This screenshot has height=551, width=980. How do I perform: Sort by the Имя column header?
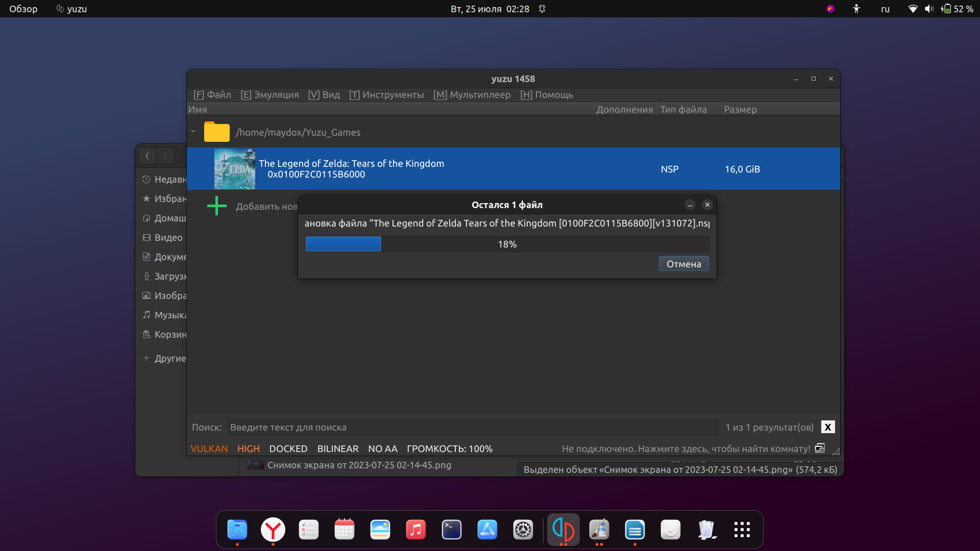tap(390, 109)
